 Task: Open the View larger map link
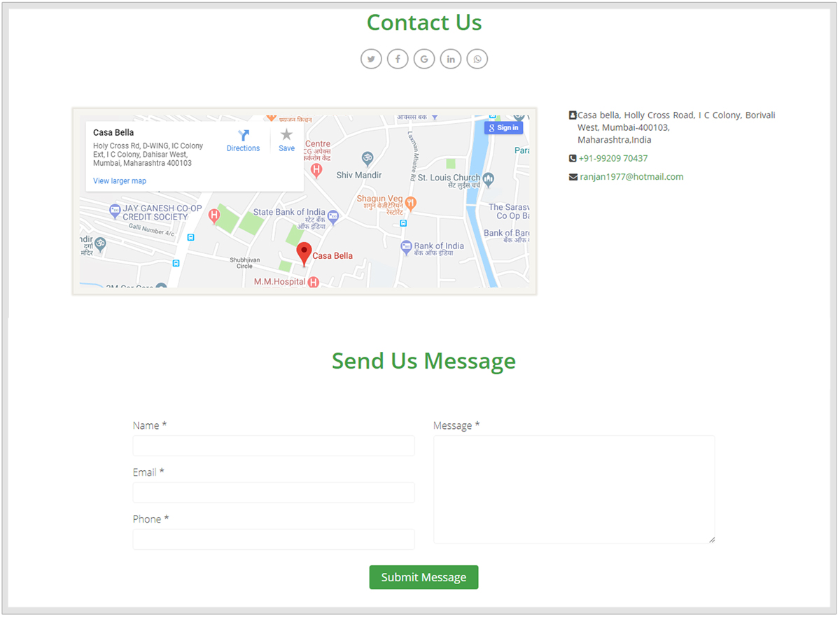point(120,181)
